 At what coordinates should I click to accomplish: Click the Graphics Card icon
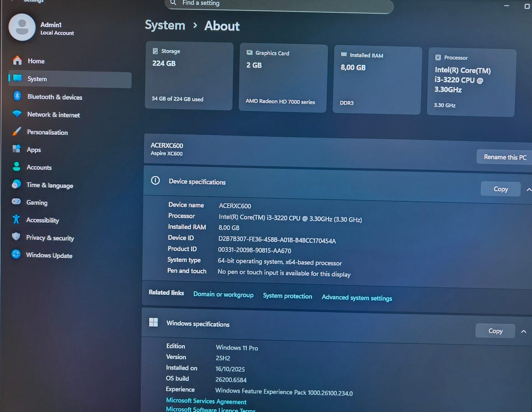[249, 53]
